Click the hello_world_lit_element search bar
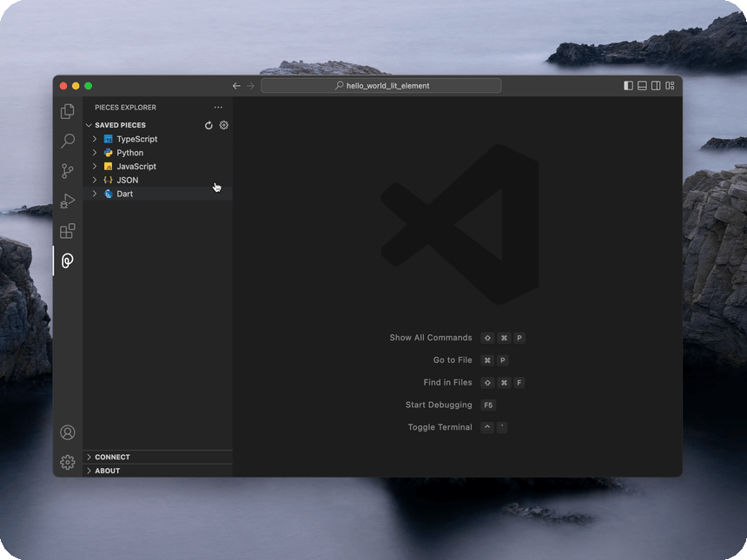Viewport: 747px width, 560px height. click(x=381, y=86)
